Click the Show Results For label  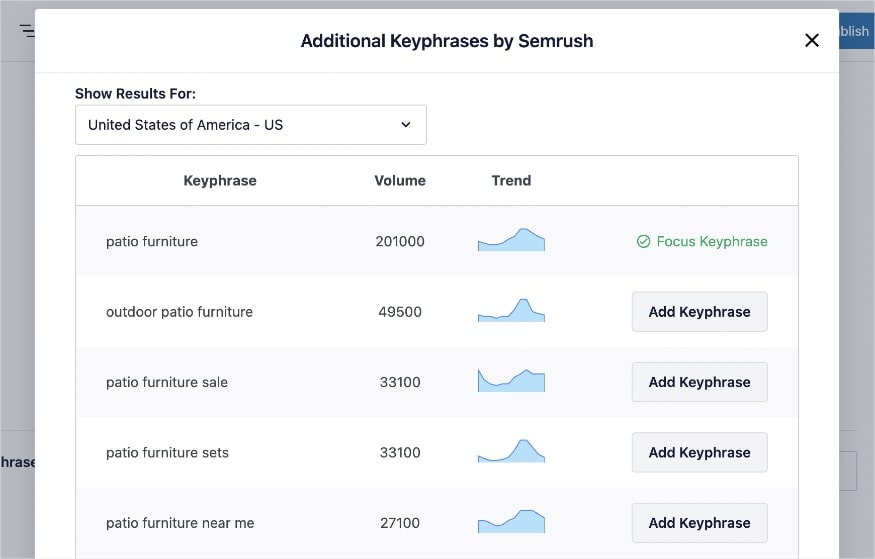pyautogui.click(x=135, y=93)
